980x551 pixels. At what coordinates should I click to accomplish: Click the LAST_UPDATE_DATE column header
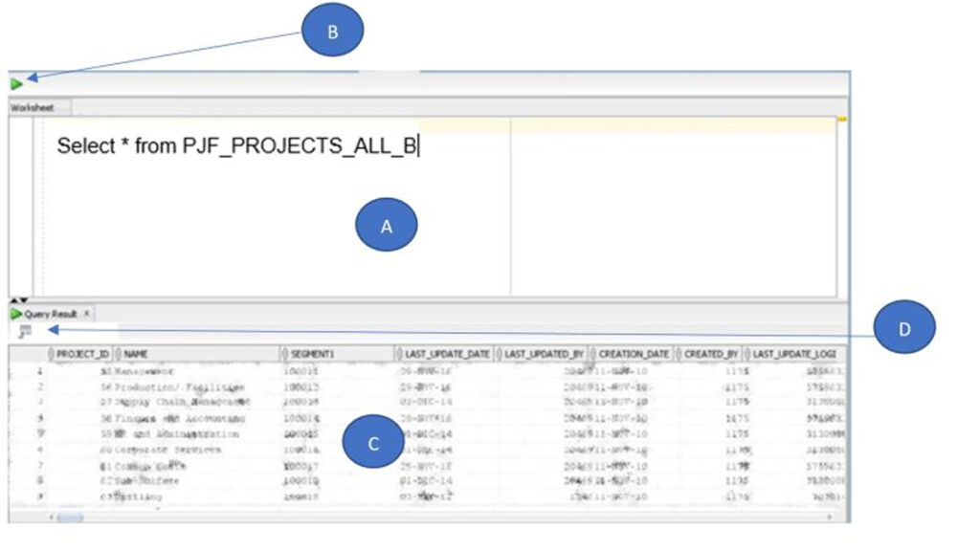coord(446,354)
